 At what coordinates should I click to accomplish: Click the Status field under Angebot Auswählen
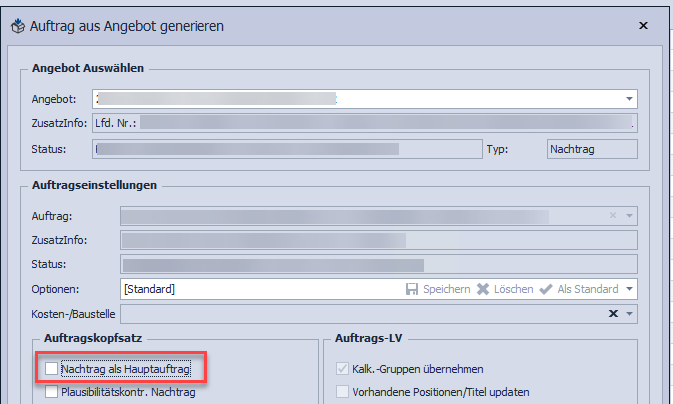[x=283, y=149]
